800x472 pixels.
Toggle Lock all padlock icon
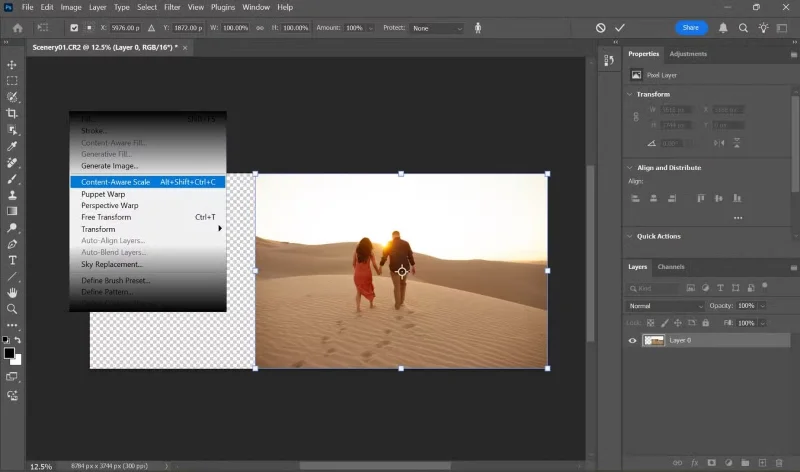pyautogui.click(x=706, y=323)
